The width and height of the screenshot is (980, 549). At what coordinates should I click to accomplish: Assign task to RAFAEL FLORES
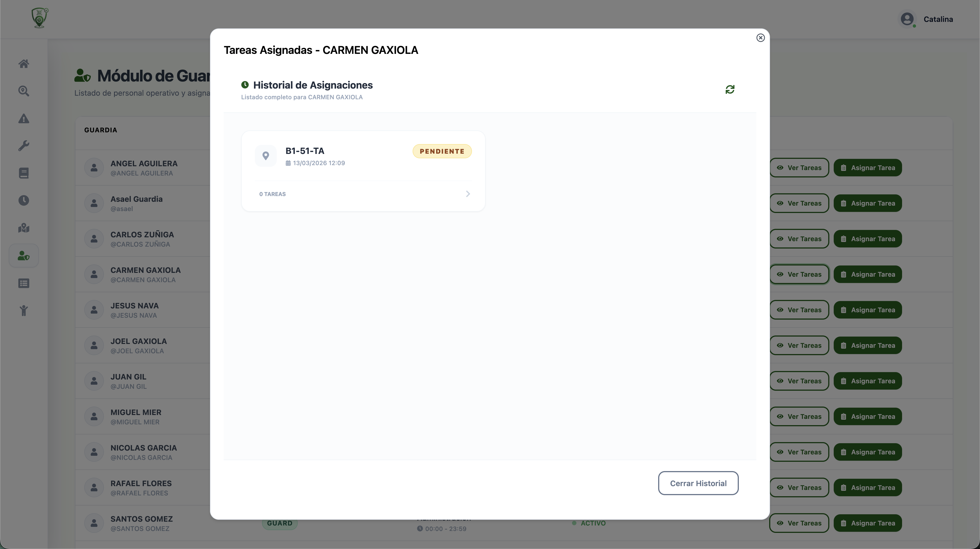867,488
